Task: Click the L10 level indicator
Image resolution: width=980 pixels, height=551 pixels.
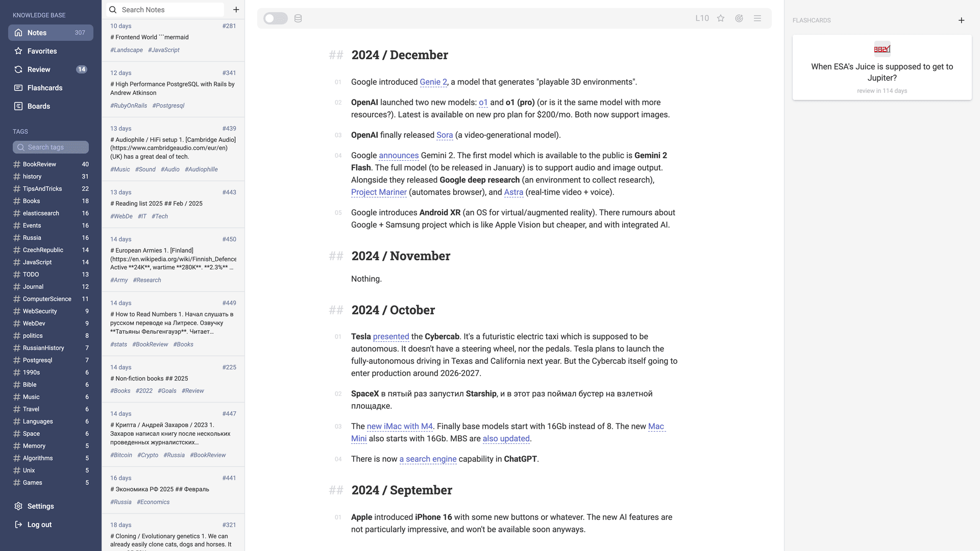Action: (x=702, y=18)
